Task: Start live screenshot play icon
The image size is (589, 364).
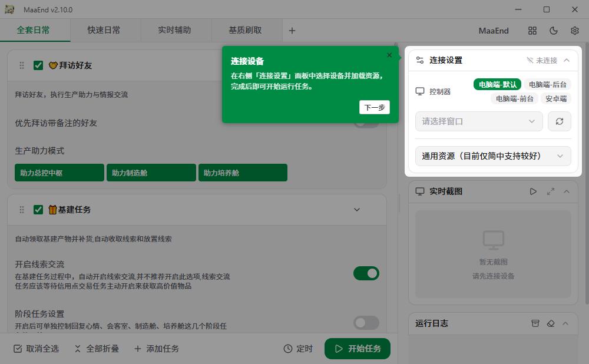Action: click(x=533, y=191)
